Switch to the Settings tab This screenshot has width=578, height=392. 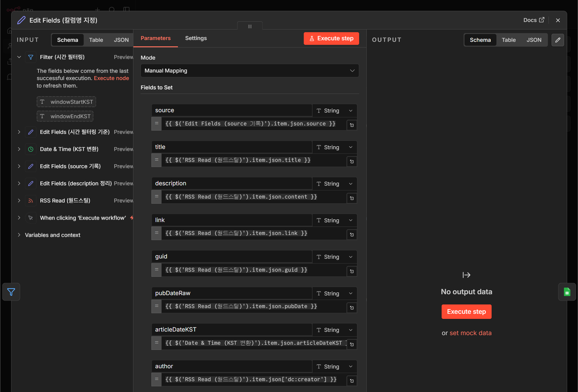pyautogui.click(x=196, y=38)
